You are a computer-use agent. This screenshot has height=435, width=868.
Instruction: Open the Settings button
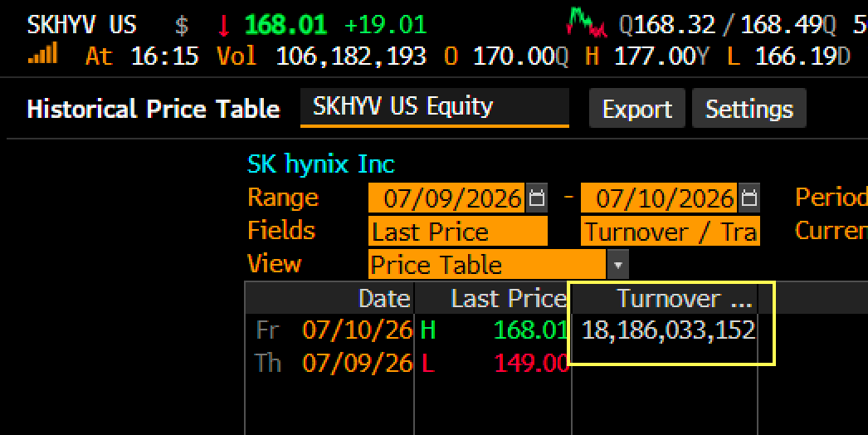coord(749,108)
